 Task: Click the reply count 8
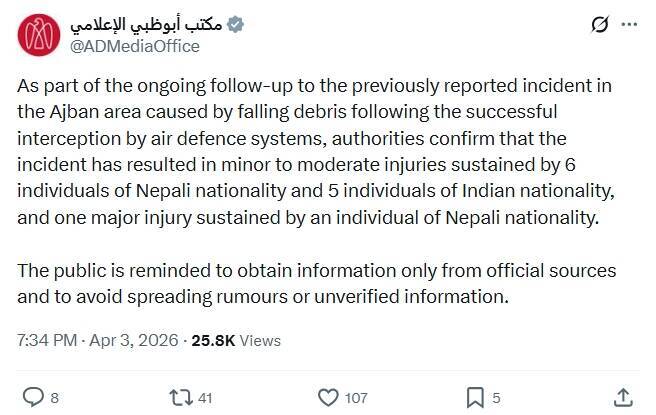click(54, 398)
